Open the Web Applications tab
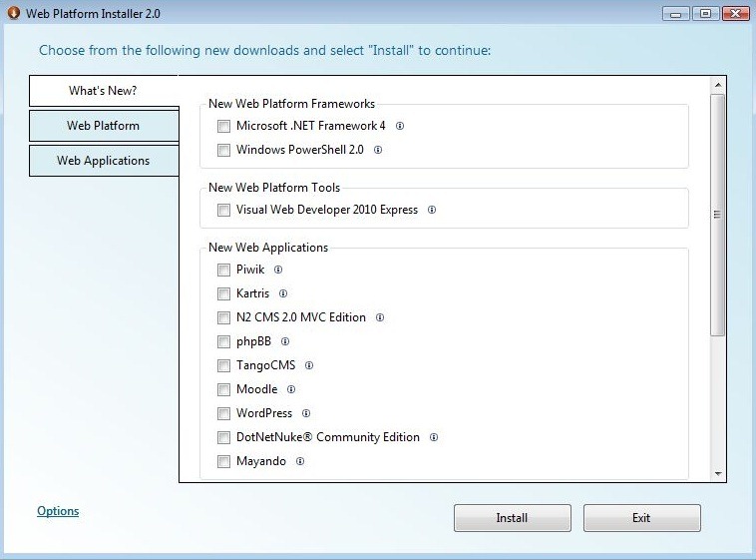The image size is (756, 560). (x=104, y=161)
